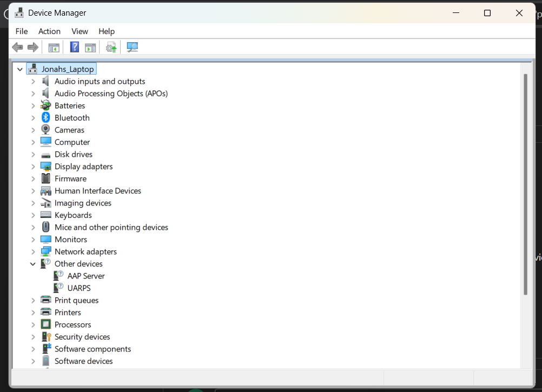Expand the Monitors category chevron

(33, 240)
